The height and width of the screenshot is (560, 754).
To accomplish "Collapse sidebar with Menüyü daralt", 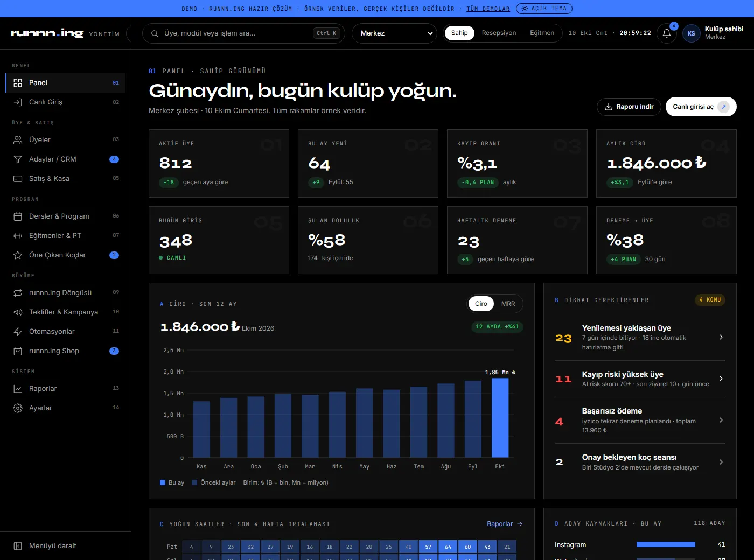I will pyautogui.click(x=65, y=545).
